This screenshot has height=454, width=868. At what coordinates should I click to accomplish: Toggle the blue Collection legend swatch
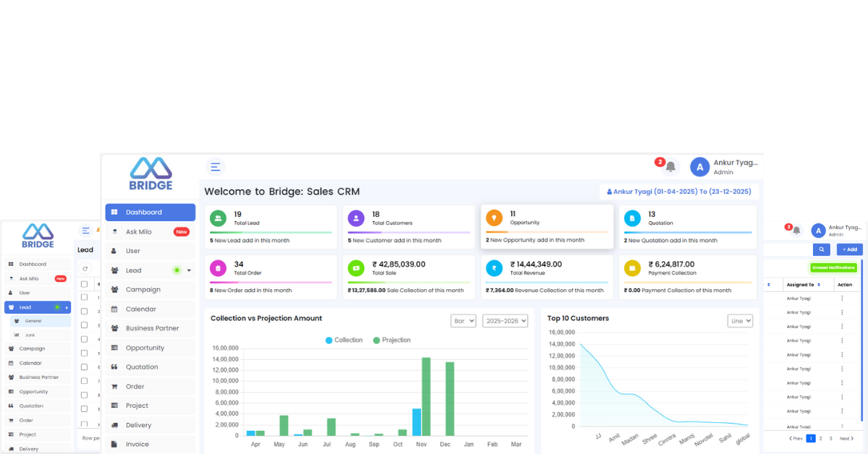pyautogui.click(x=328, y=340)
